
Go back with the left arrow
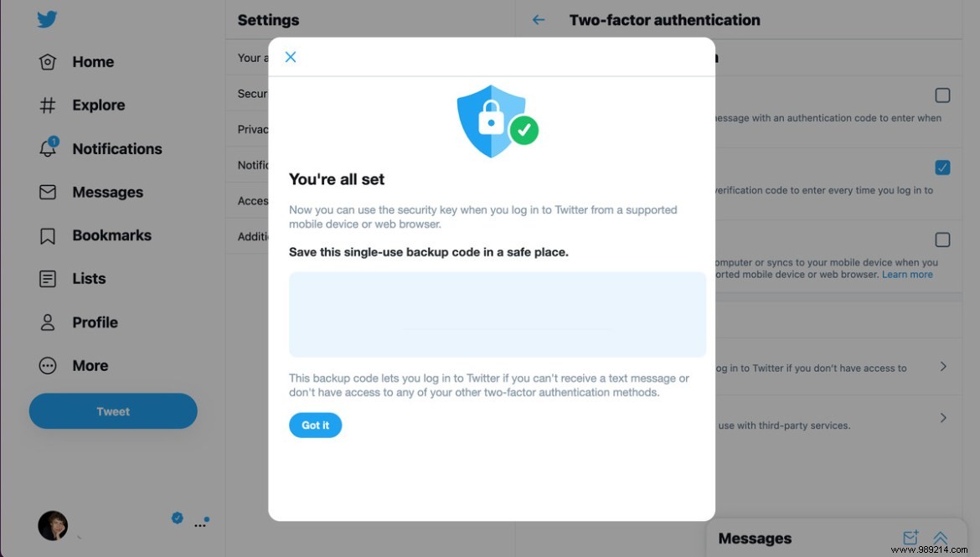pos(539,20)
